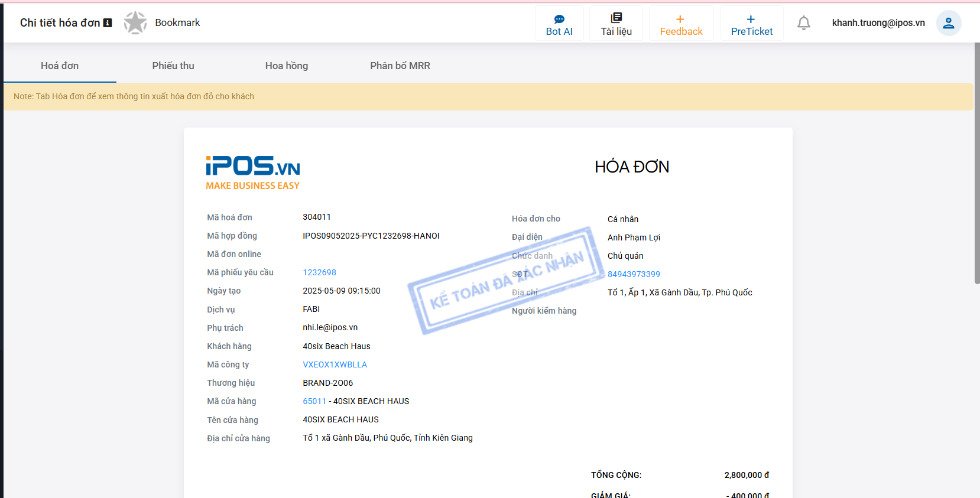Click title value Chủ quán
The image size is (980, 498).
coord(625,256)
